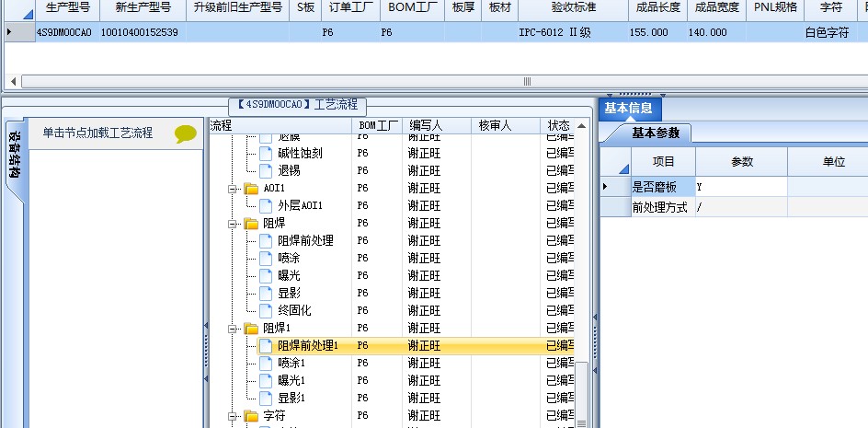Select the 喷涂 process step
This screenshot has width=868, height=428.
(x=289, y=258)
